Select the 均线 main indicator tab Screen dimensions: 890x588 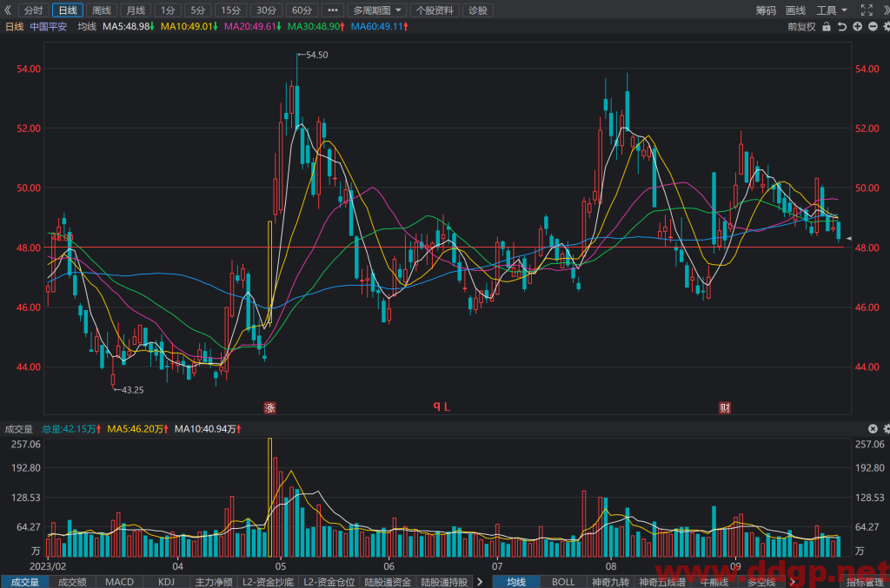(x=516, y=582)
